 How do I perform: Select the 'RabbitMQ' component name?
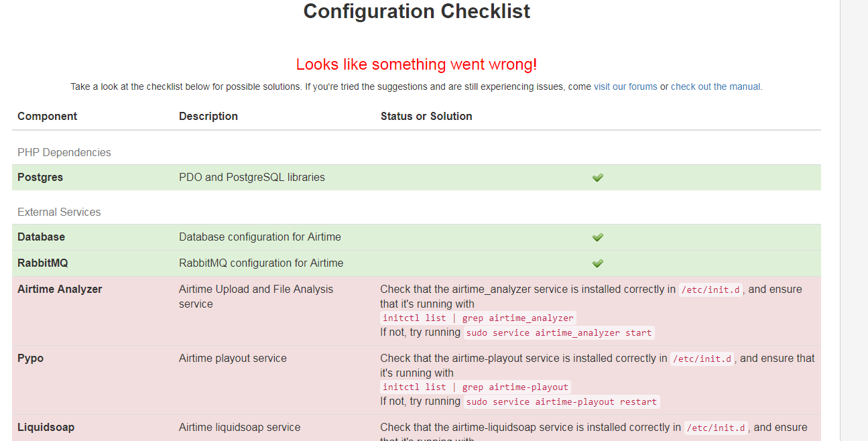coord(43,263)
